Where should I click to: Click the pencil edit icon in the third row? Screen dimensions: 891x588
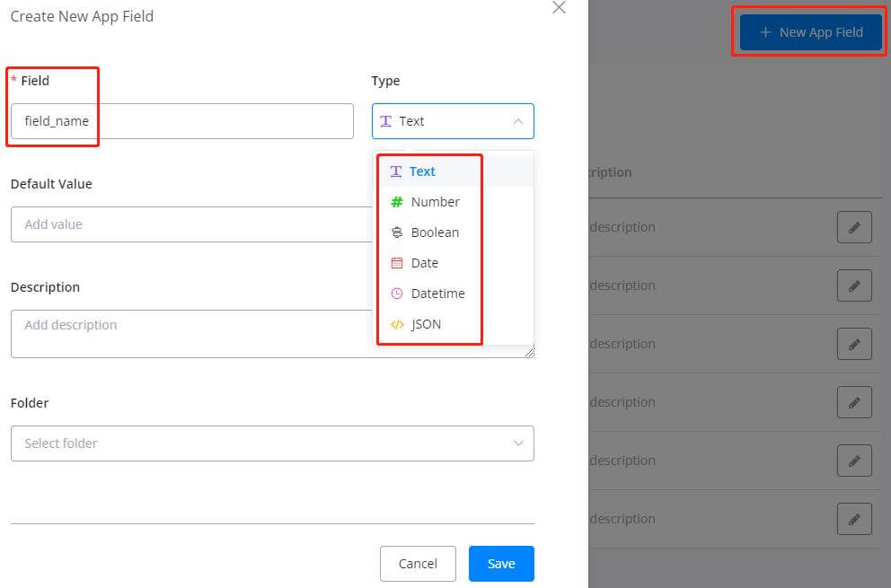pyautogui.click(x=854, y=344)
